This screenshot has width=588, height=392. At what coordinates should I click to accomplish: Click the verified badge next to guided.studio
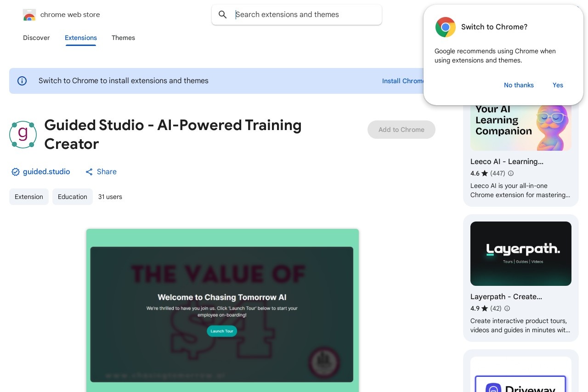coord(16,172)
